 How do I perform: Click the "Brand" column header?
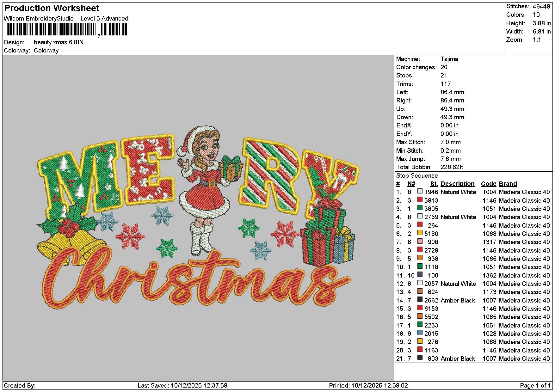click(508, 184)
